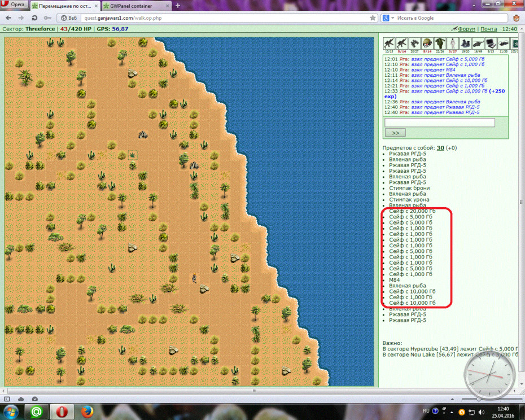Bookmark page with the address bar star
525x420 pixels.
pyautogui.click(x=373, y=17)
